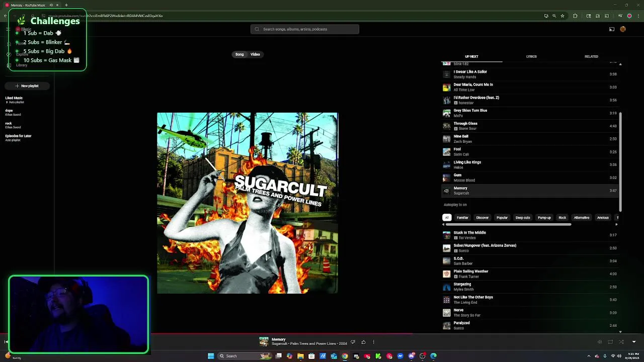Play Dear Maria, Count Me In from queue
Viewport: 644px width, 362px height.
tap(530, 87)
